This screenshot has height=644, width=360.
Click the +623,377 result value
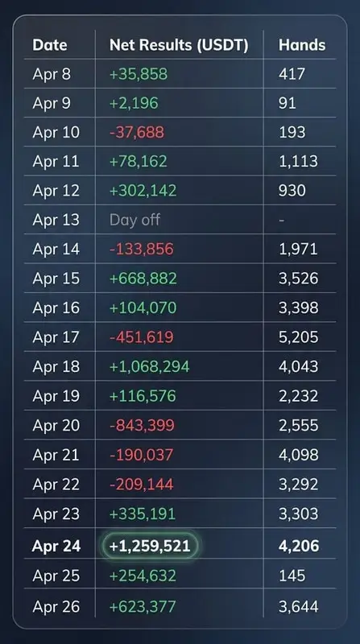(x=143, y=606)
